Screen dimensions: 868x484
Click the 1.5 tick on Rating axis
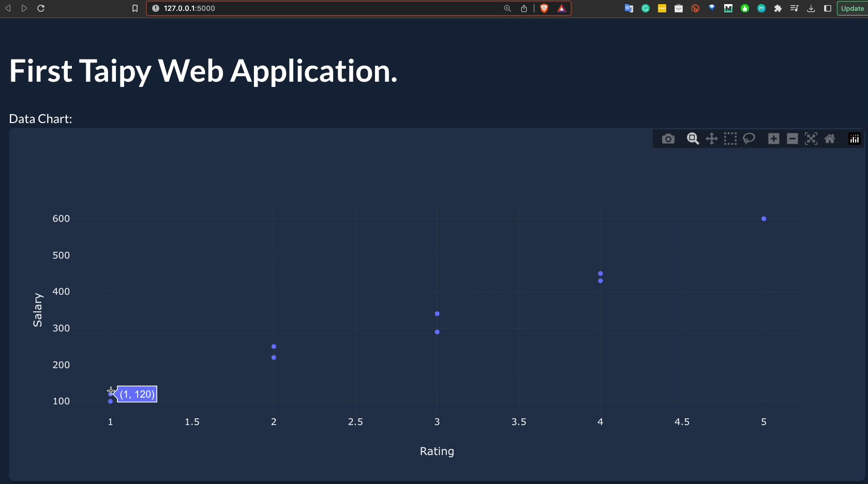(x=192, y=422)
